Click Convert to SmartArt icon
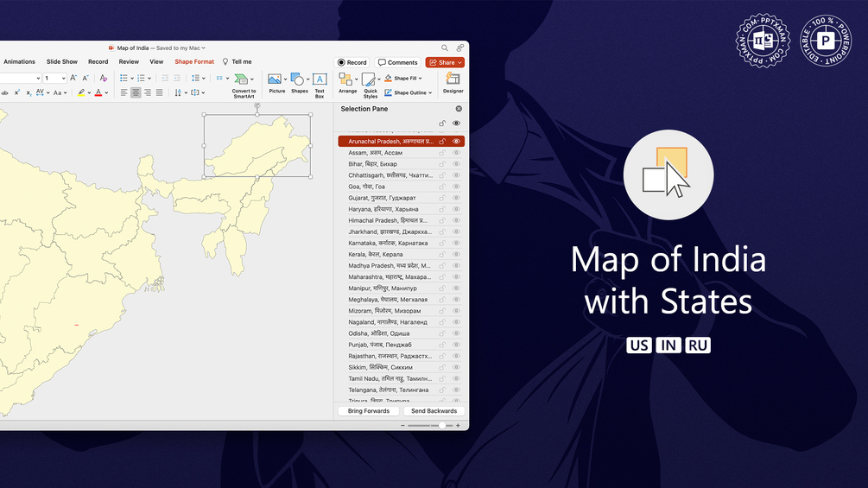 point(241,79)
